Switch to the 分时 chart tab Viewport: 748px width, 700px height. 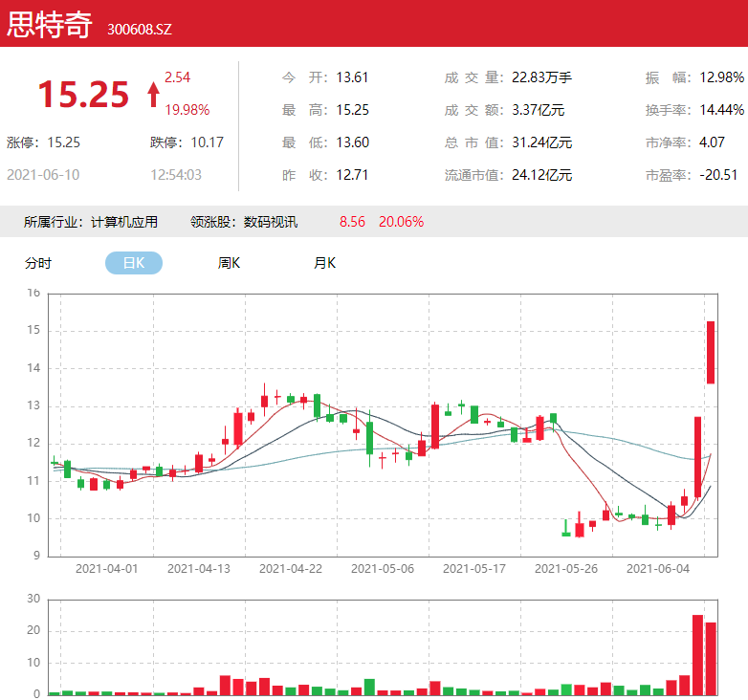tap(38, 263)
